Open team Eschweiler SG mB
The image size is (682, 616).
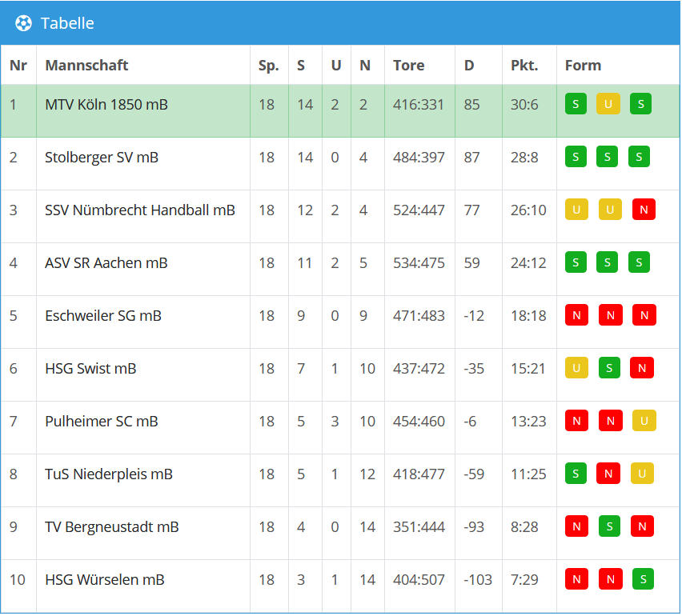[x=103, y=316]
